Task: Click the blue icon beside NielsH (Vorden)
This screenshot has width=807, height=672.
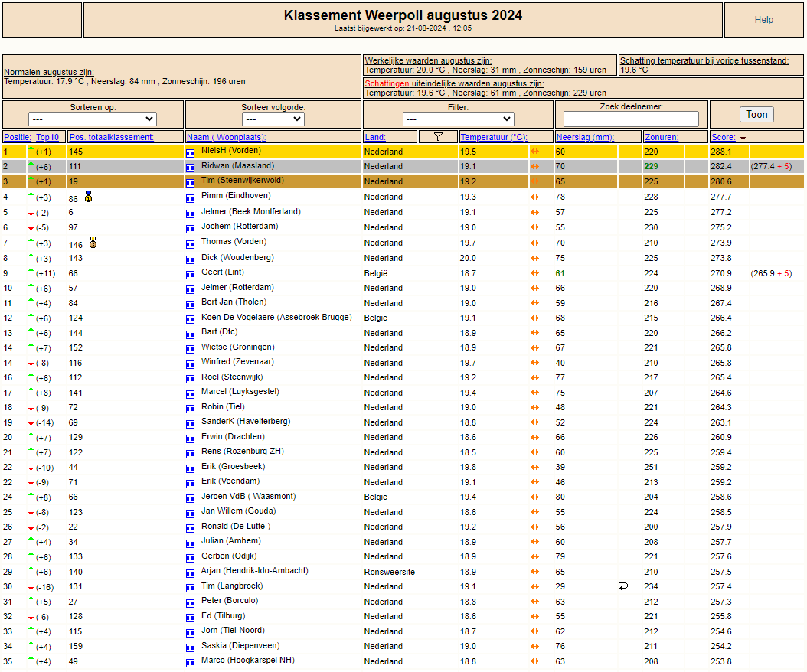Action: point(191,153)
